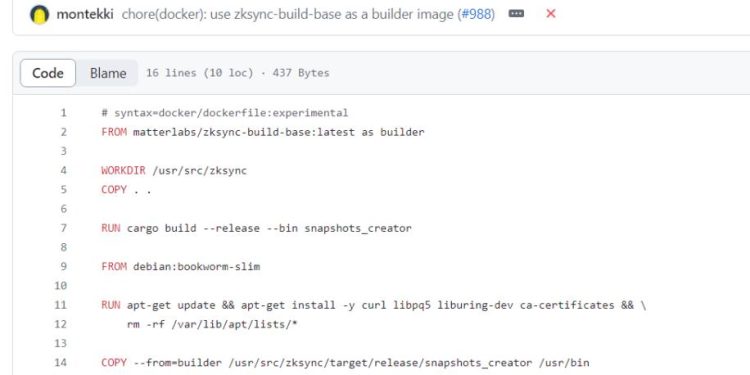Open pull request #988 link
The width and height of the screenshot is (750, 375).
476,14
